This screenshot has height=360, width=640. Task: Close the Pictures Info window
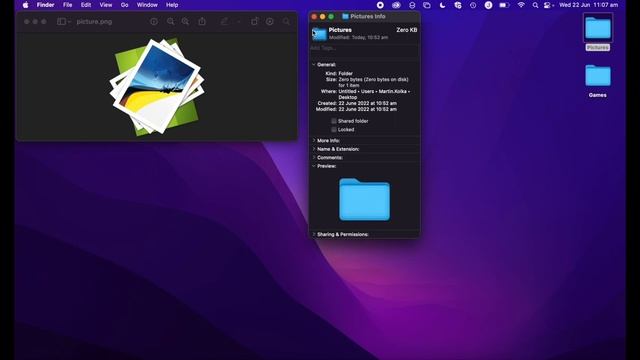(x=314, y=17)
